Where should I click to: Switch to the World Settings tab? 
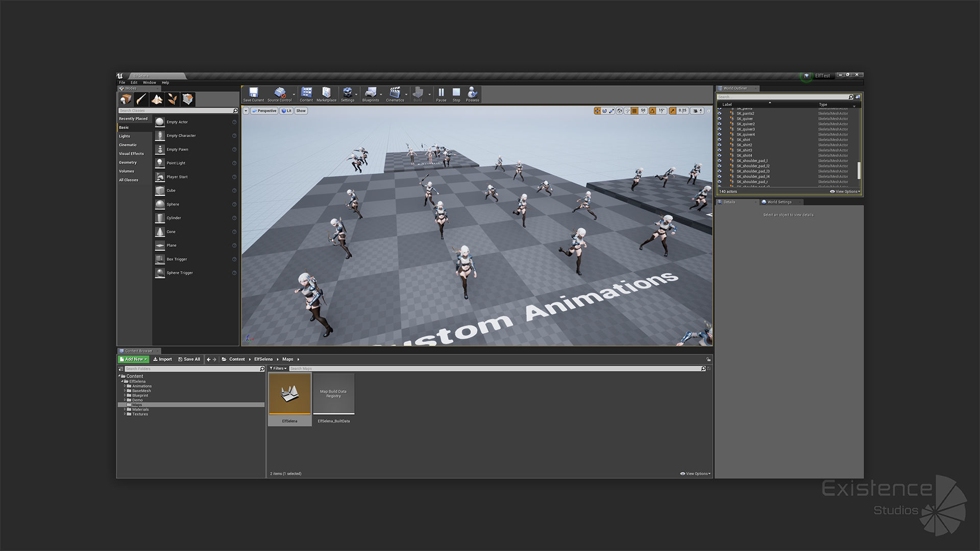779,202
